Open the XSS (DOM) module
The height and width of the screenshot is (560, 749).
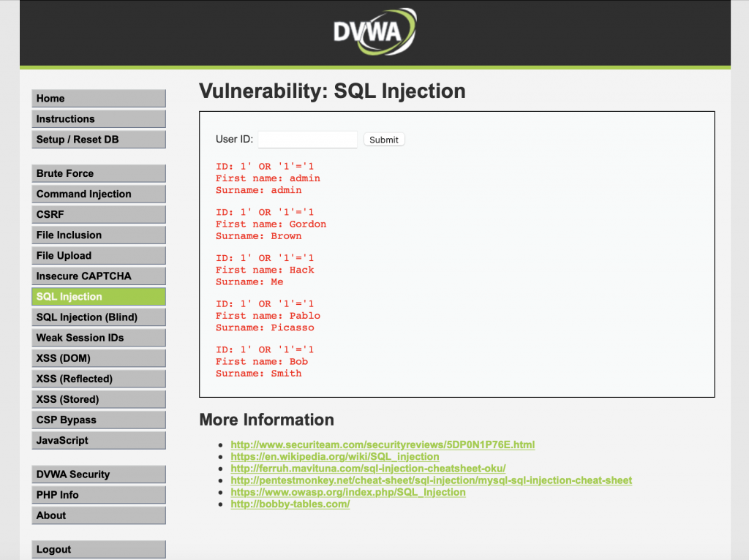click(99, 358)
